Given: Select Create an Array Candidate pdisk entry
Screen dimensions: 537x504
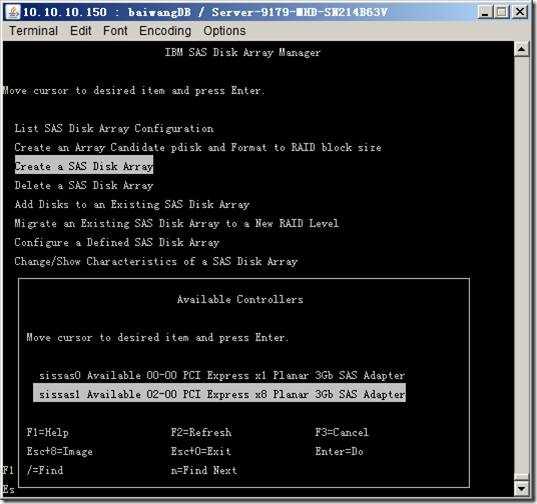Looking at the screenshot, I should [x=198, y=148].
